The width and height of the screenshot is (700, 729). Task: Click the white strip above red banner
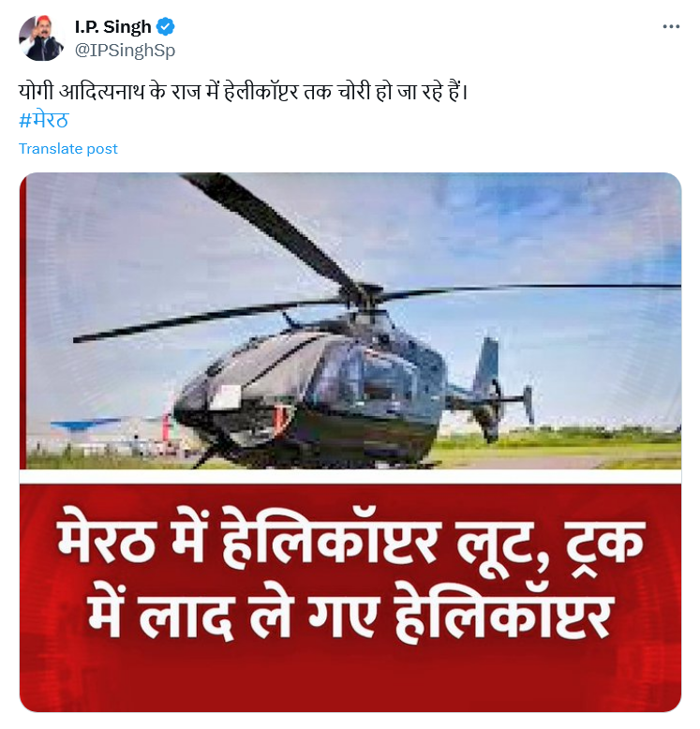(350, 476)
